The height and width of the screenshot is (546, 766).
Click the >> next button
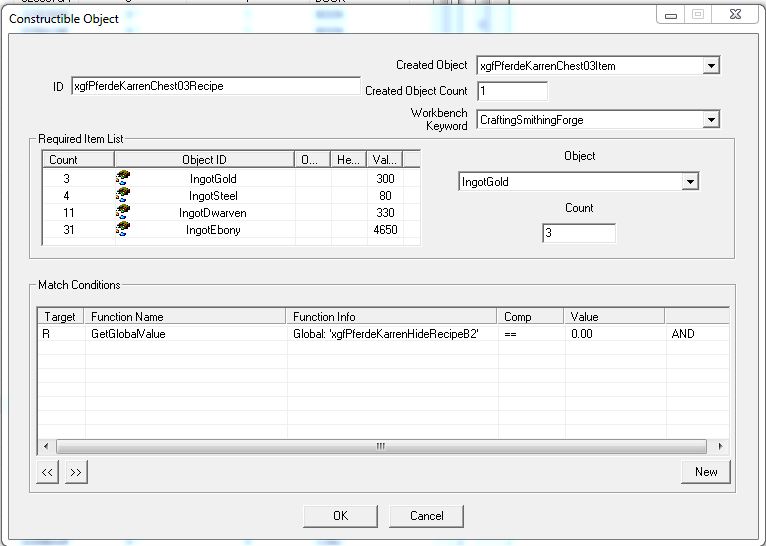(76, 472)
